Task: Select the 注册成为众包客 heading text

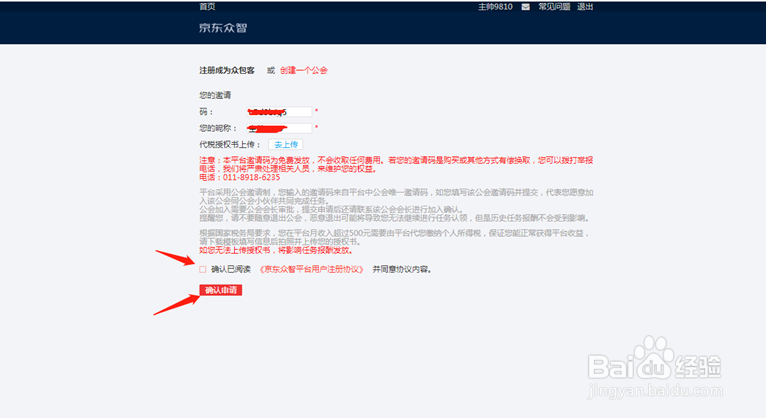Action: (227, 70)
